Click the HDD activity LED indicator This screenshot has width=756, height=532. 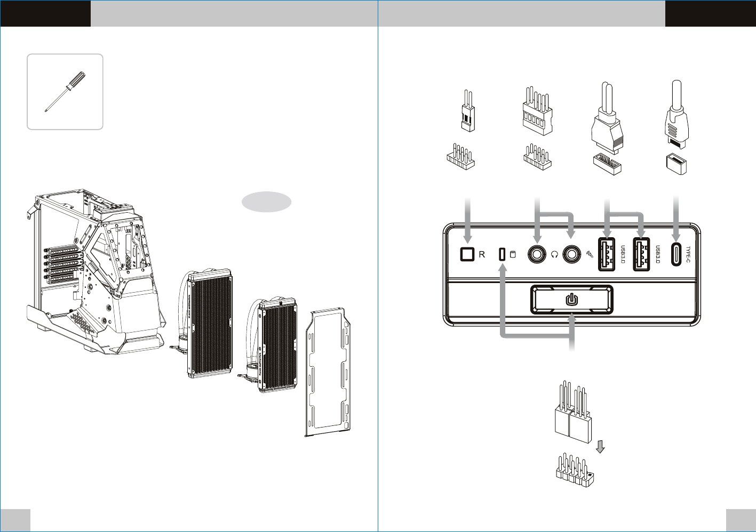(502, 254)
